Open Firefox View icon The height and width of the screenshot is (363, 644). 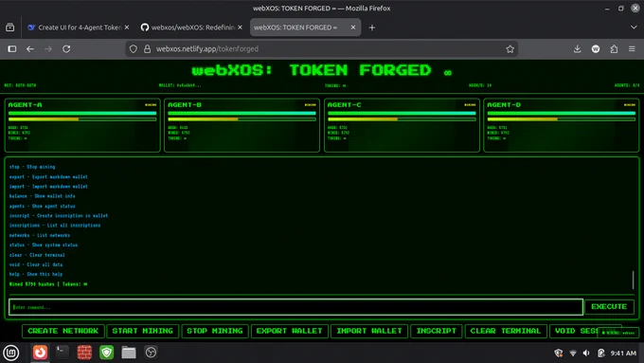10,27
